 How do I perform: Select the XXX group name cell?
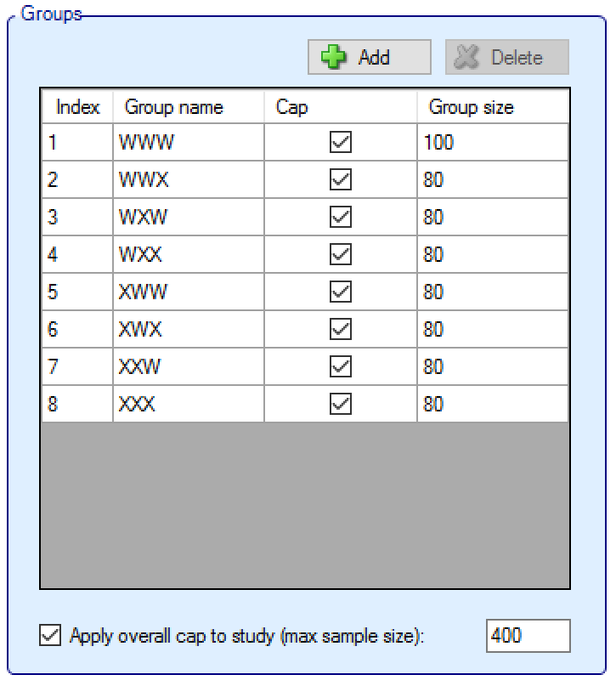tap(188, 405)
